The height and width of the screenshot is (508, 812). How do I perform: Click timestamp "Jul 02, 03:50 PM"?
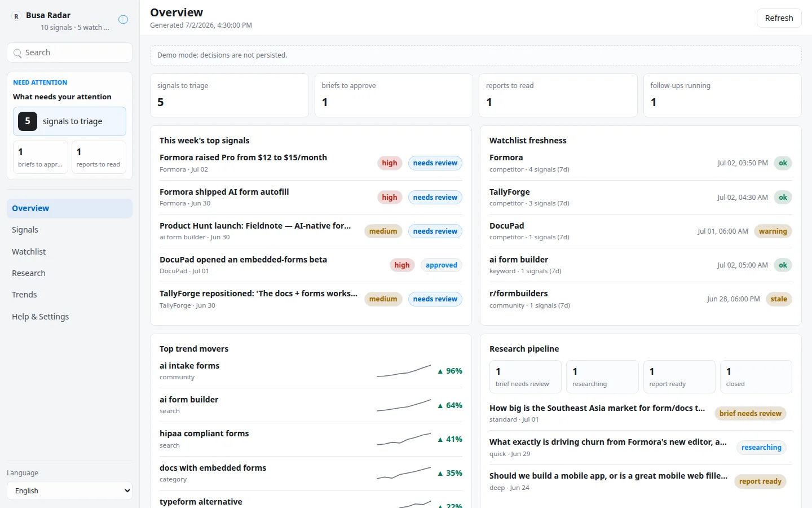pos(743,163)
